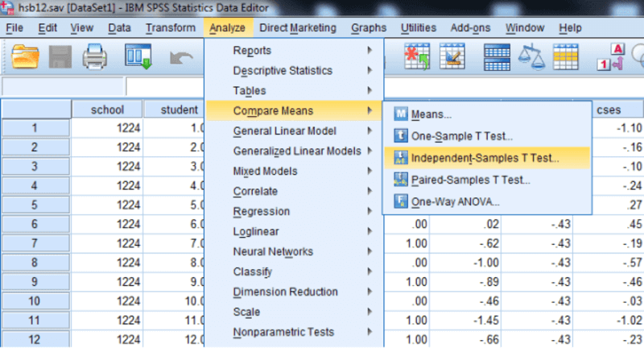Open the Data menu
This screenshot has height=348, width=644.
point(119,28)
